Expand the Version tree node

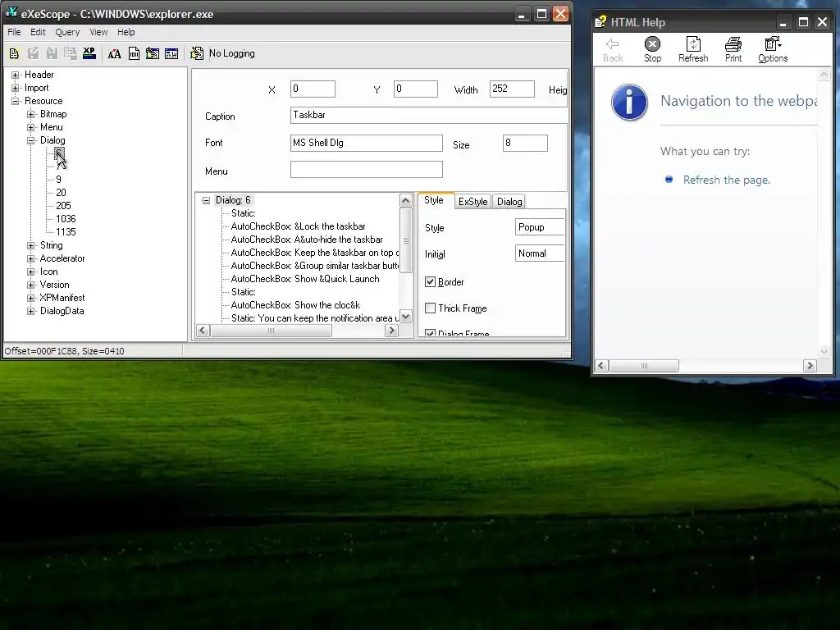click(x=31, y=285)
